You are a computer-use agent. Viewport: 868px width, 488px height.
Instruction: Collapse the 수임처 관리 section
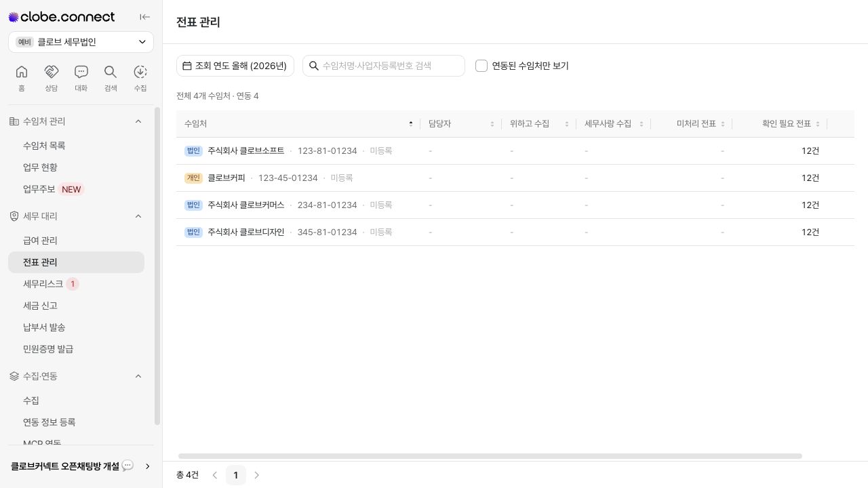pyautogui.click(x=138, y=121)
